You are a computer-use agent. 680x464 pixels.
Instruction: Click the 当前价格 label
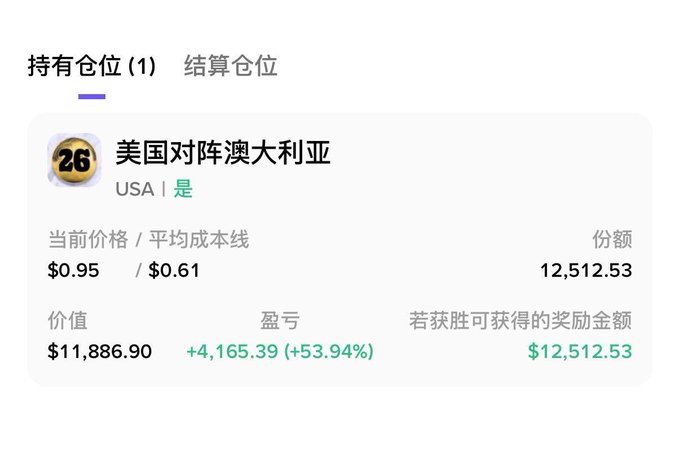click(x=88, y=239)
